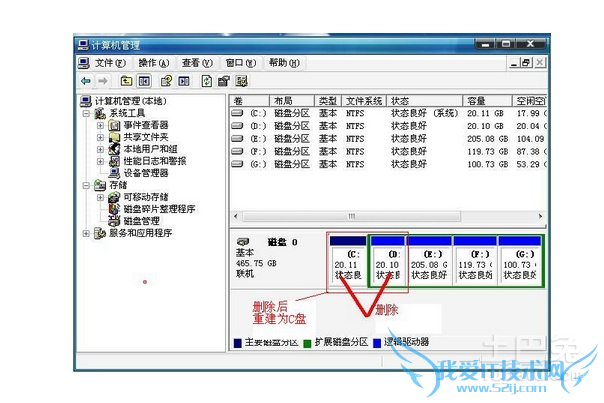Viewport: 604px width, 403px height.
Task: Click the 扩展磁盘分区 green legend square
Action: [307, 343]
